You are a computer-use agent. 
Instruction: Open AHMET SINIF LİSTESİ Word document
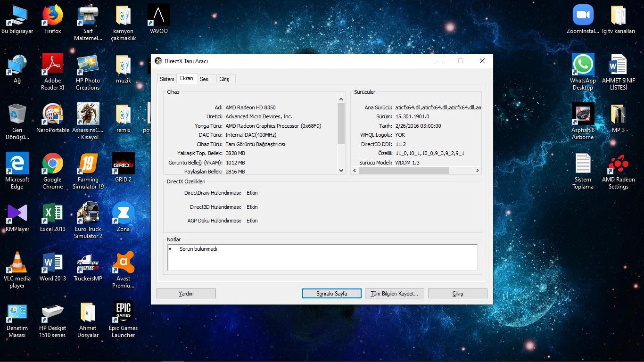click(x=619, y=73)
